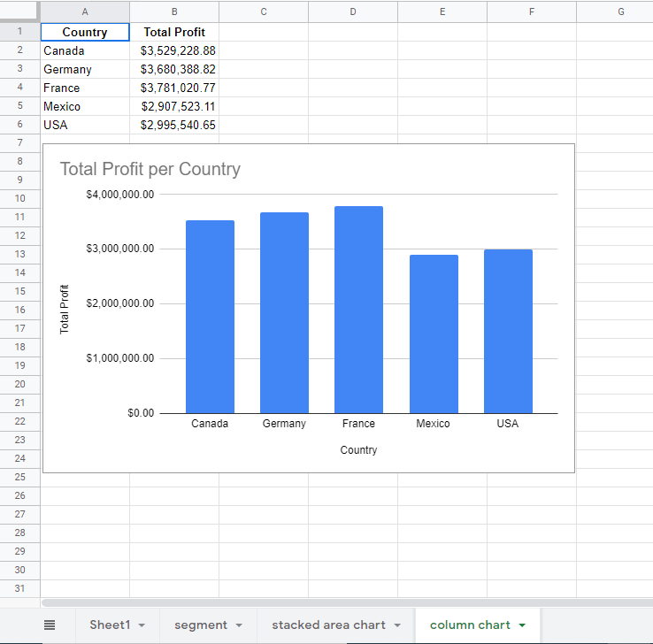Click the horizontal scrollbar
This screenshot has height=644, width=653.
point(348,602)
